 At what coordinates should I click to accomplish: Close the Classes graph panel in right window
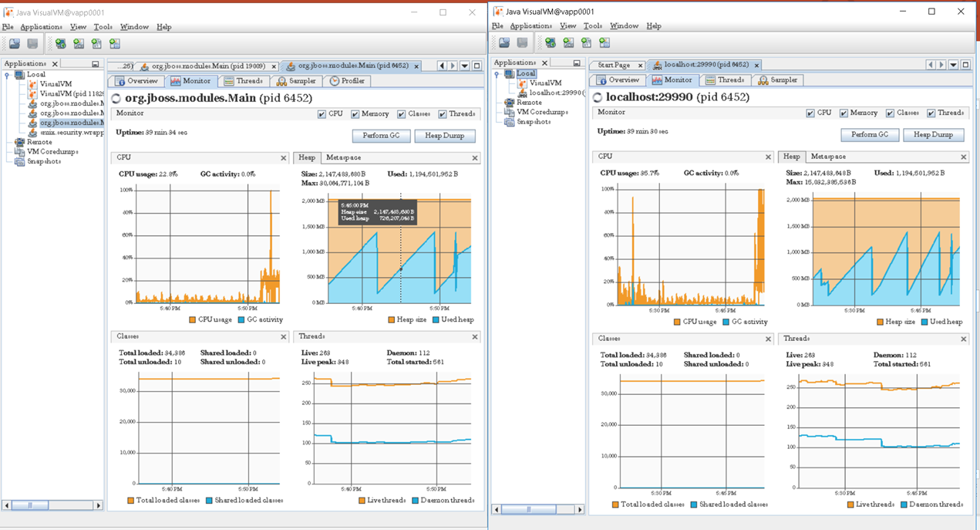coord(768,339)
